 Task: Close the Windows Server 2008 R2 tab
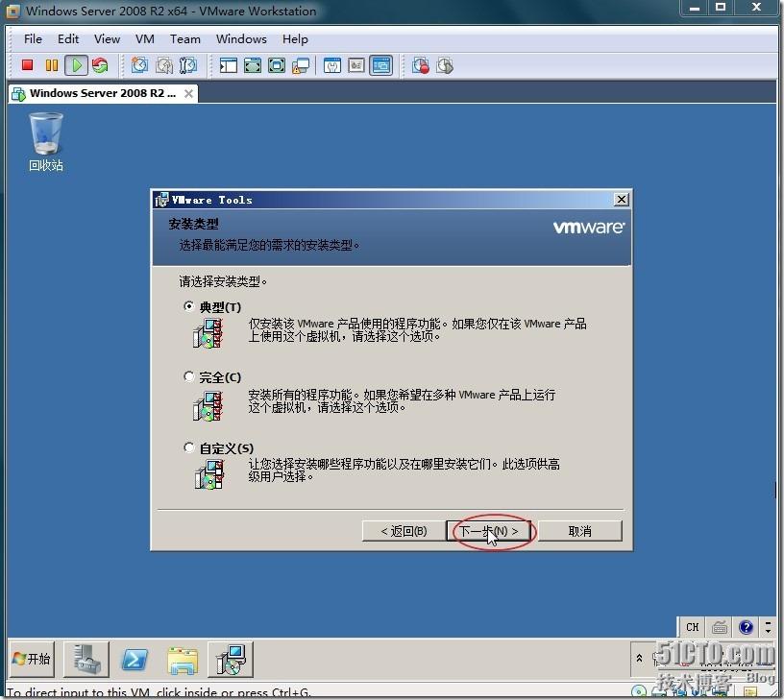188,93
